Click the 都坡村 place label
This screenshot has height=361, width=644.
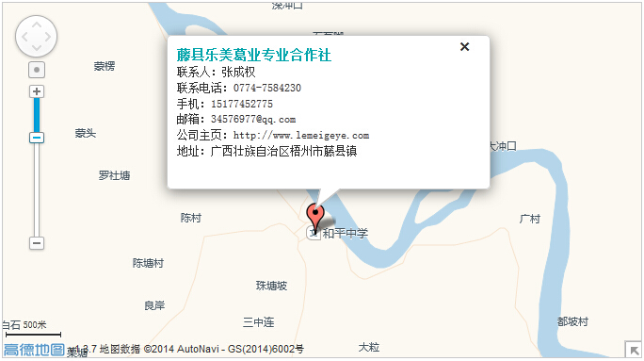coord(572,321)
